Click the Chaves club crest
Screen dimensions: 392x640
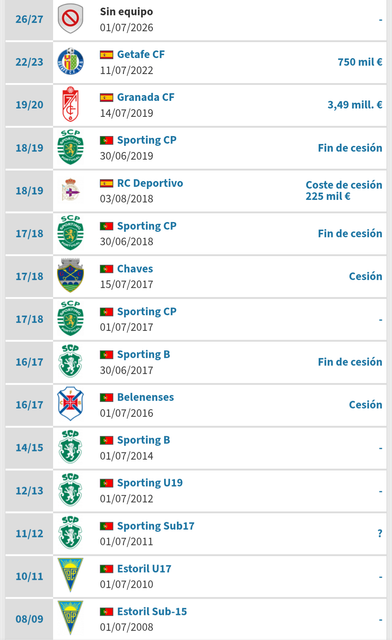tap(70, 276)
